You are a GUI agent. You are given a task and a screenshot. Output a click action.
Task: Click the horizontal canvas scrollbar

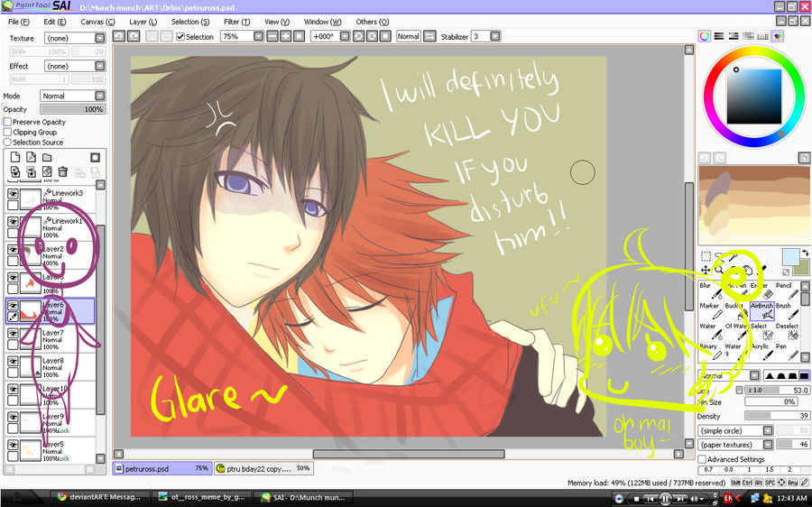[x=409, y=454]
